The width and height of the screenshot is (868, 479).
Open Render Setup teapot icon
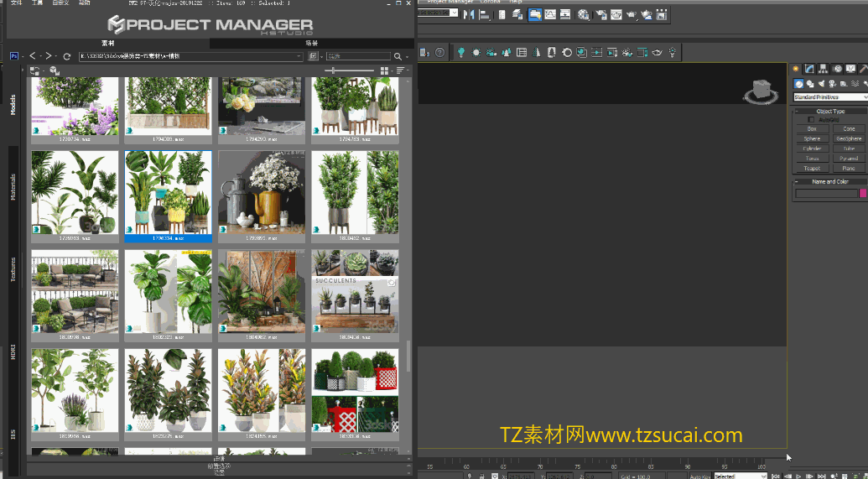tap(601, 15)
